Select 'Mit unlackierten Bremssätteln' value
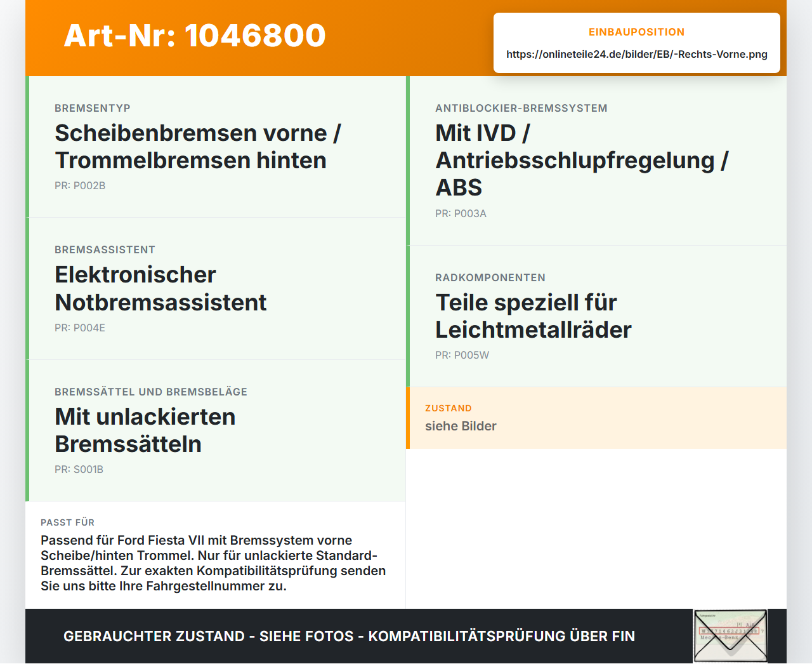This screenshot has height=664, width=812. pos(145,430)
